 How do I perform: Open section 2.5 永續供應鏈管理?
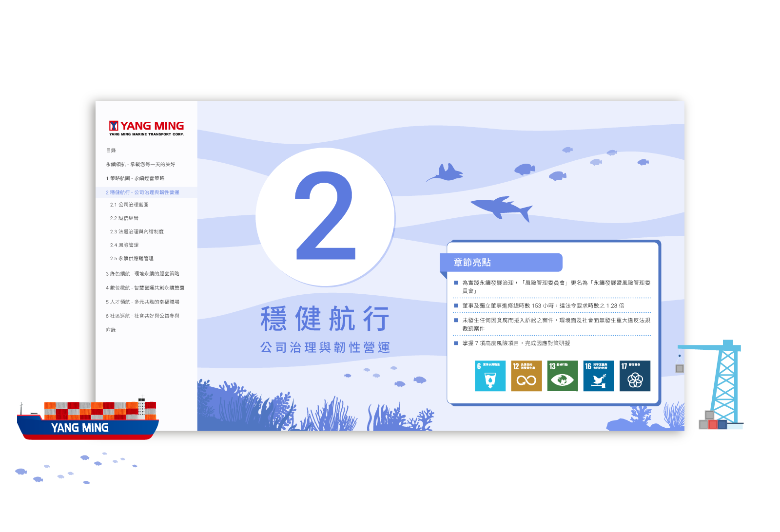pyautogui.click(x=132, y=259)
